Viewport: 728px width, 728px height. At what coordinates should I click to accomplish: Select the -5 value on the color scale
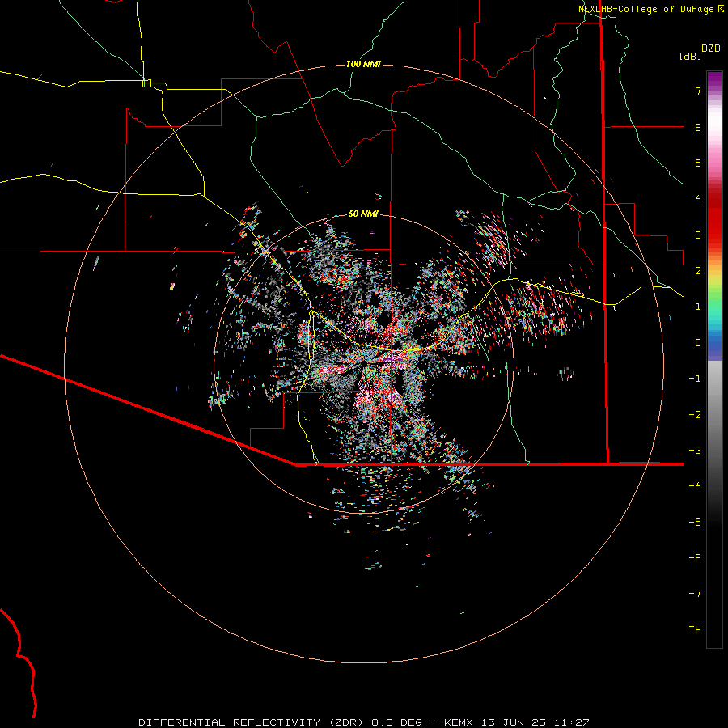click(x=695, y=523)
